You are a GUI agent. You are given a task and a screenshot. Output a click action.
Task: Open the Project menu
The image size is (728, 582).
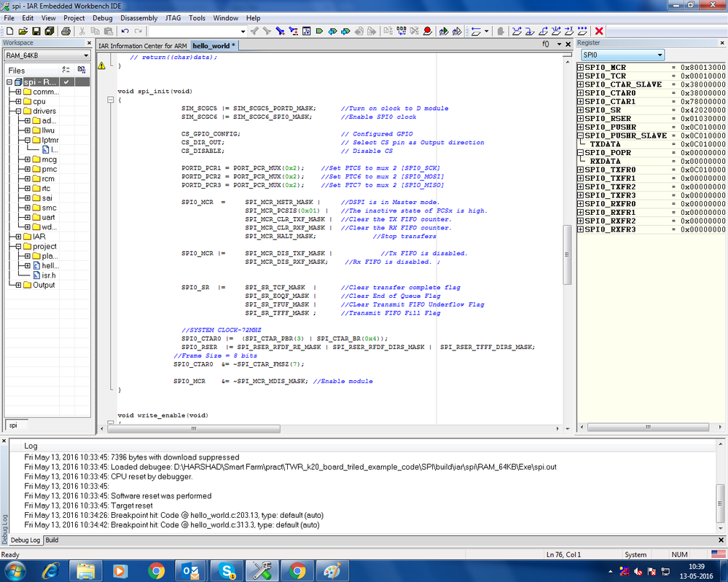click(74, 18)
